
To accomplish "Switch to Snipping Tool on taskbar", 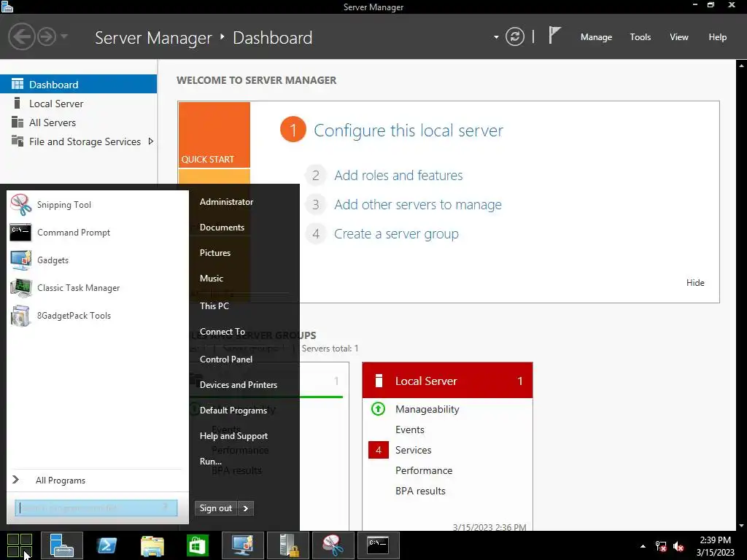I will point(333,545).
